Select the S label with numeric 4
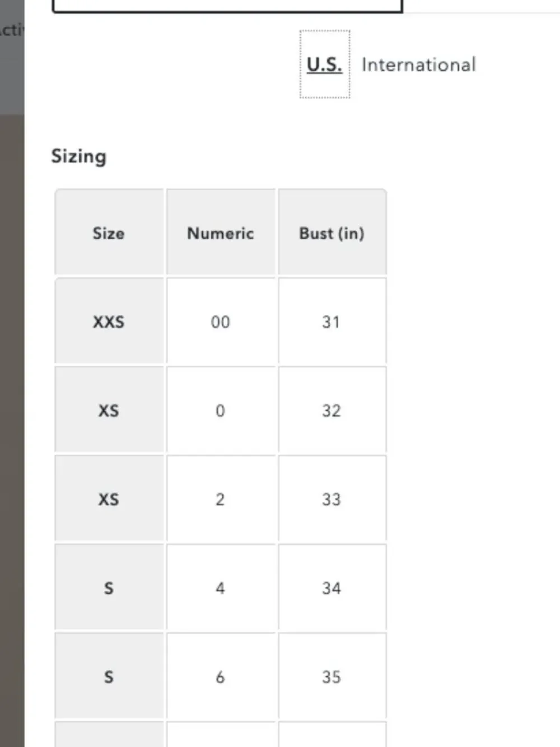This screenshot has height=747, width=560. 109,587
